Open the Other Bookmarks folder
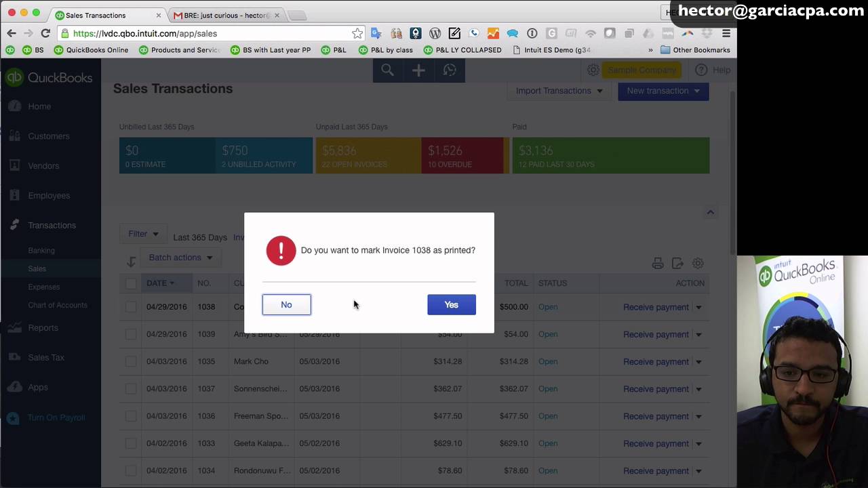Viewport: 868px width, 488px height. [695, 49]
